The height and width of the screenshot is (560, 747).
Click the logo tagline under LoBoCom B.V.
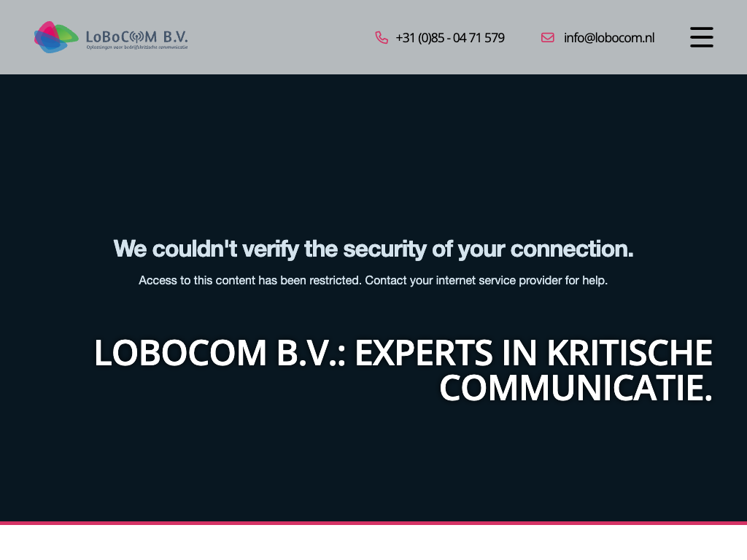137,47
